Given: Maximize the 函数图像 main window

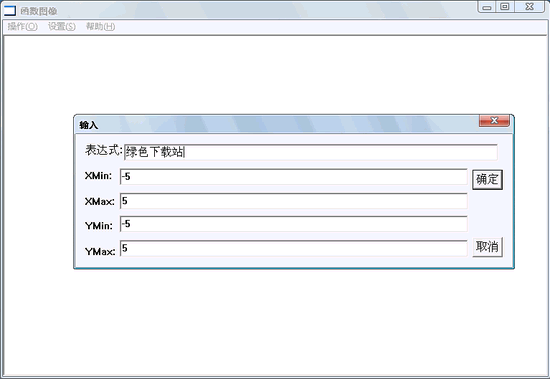Looking at the screenshot, I should (505, 7).
